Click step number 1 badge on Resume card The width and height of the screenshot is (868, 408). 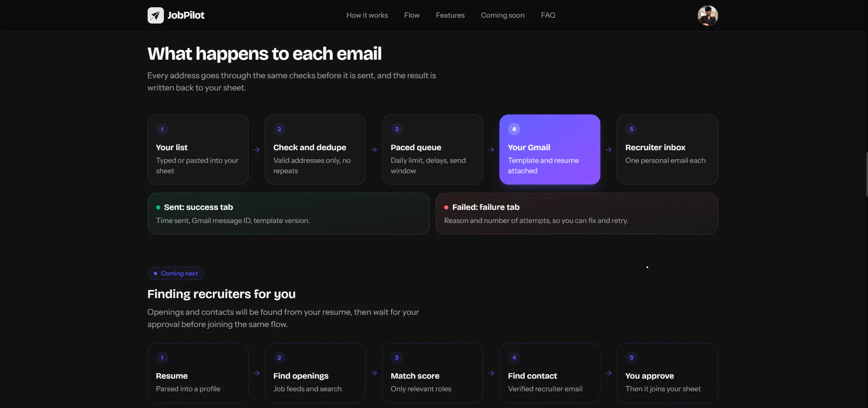(162, 358)
